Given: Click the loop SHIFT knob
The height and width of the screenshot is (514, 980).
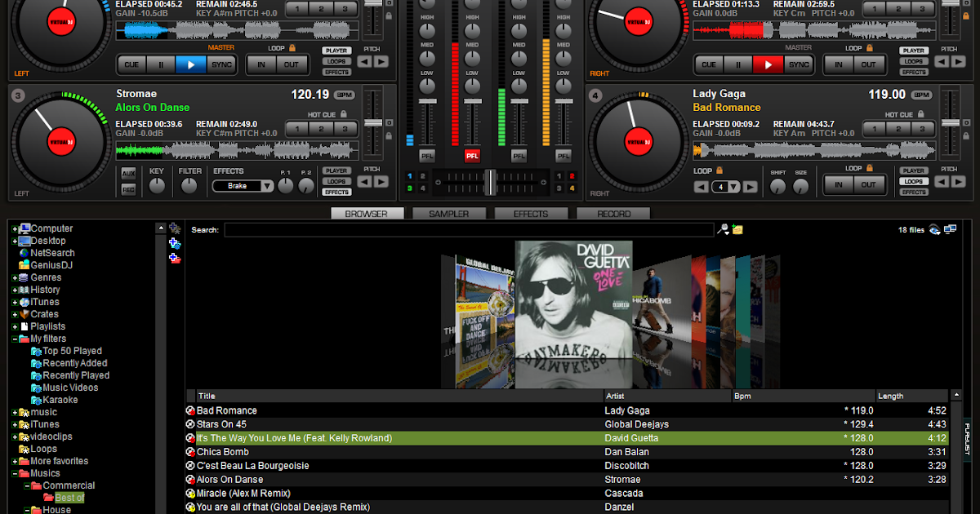Looking at the screenshot, I should [x=778, y=187].
